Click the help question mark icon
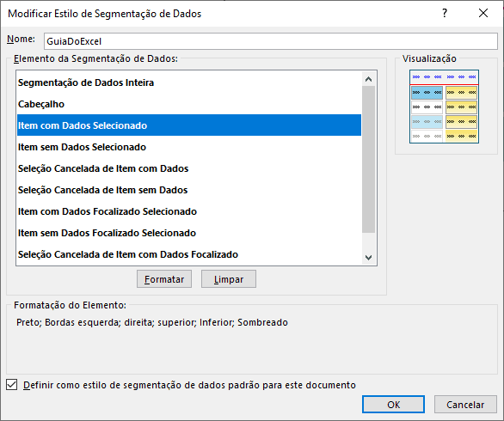 (445, 13)
